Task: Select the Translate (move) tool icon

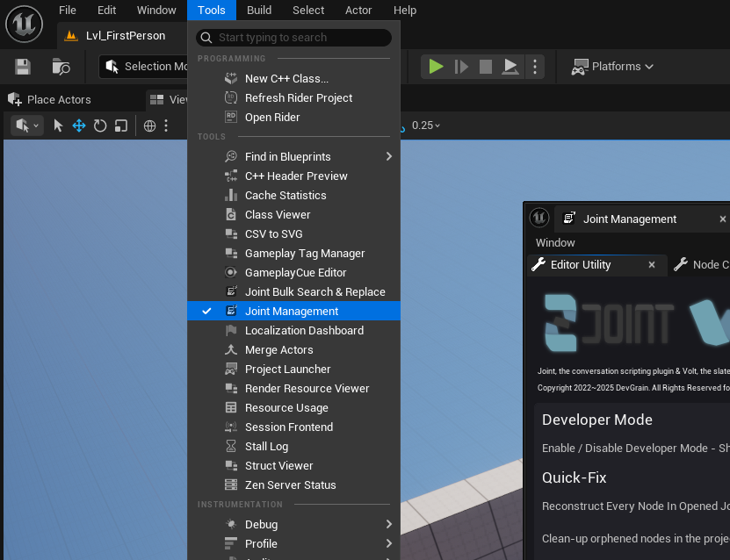Action: pos(79,126)
